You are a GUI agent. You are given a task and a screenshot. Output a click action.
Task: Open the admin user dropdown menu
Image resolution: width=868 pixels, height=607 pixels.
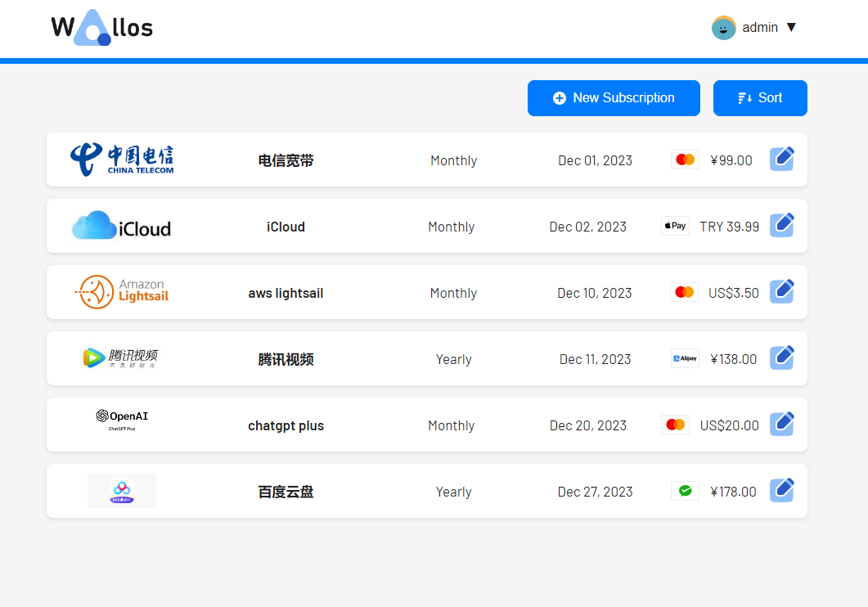coord(767,28)
